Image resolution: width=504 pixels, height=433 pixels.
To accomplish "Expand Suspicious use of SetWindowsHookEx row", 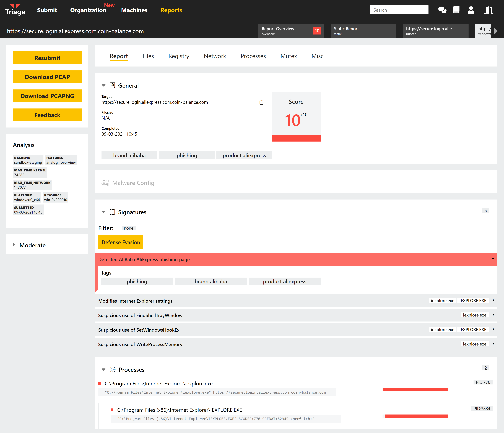I will (x=493, y=329).
